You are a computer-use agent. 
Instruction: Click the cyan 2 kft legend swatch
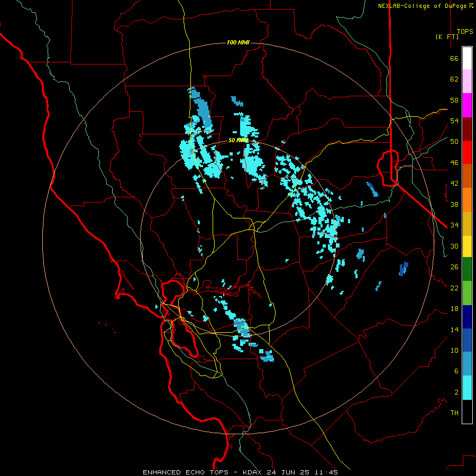tap(467, 388)
